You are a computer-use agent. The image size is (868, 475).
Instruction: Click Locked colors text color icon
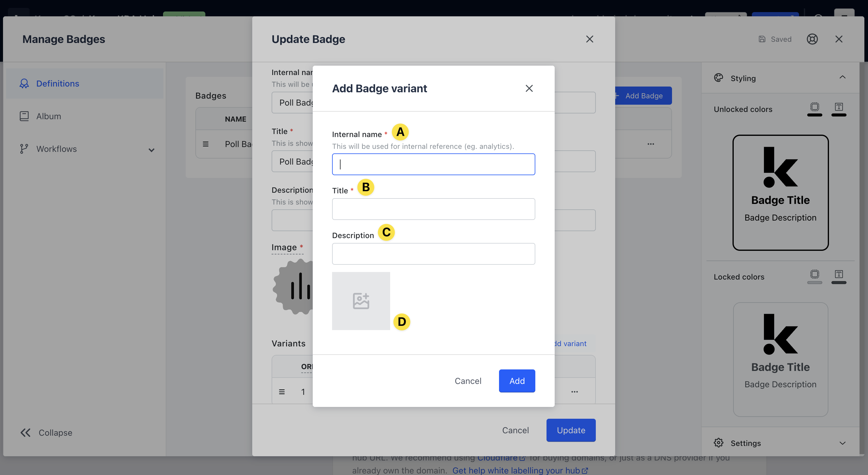coord(839,274)
